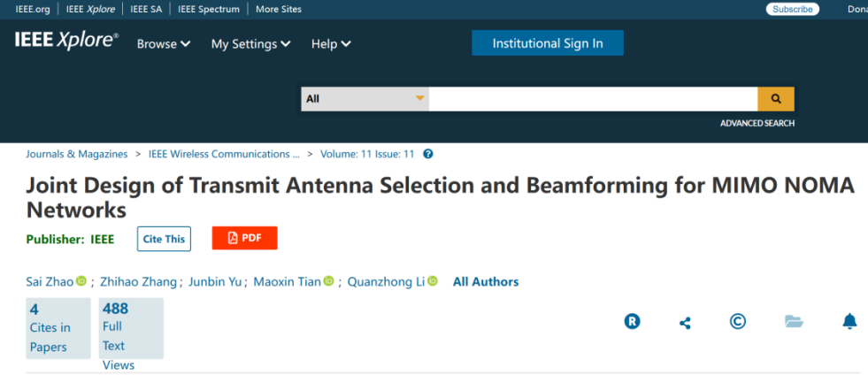Image resolution: width=868 pixels, height=375 pixels.
Task: Open the My Settings dropdown
Action: pyautogui.click(x=250, y=44)
